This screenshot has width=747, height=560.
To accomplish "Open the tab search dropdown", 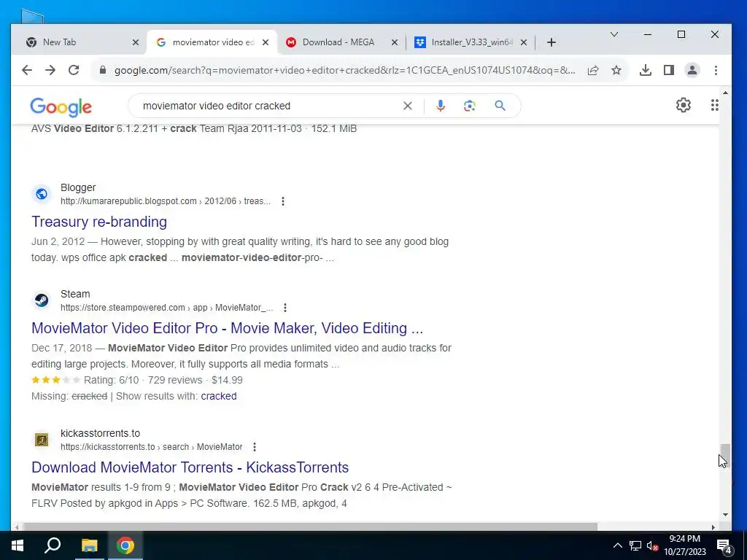I will 614,34.
